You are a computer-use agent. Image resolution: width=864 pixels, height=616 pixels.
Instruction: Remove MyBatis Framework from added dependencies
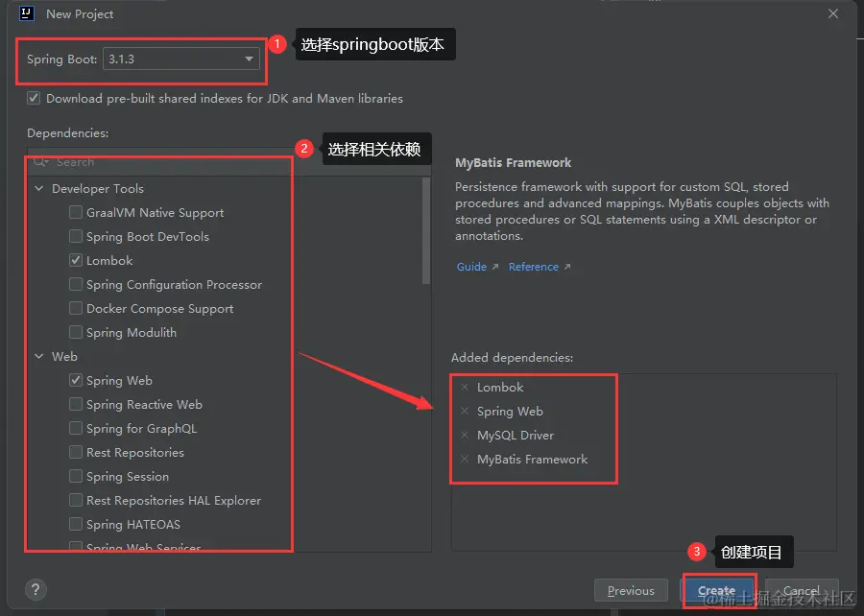(465, 459)
